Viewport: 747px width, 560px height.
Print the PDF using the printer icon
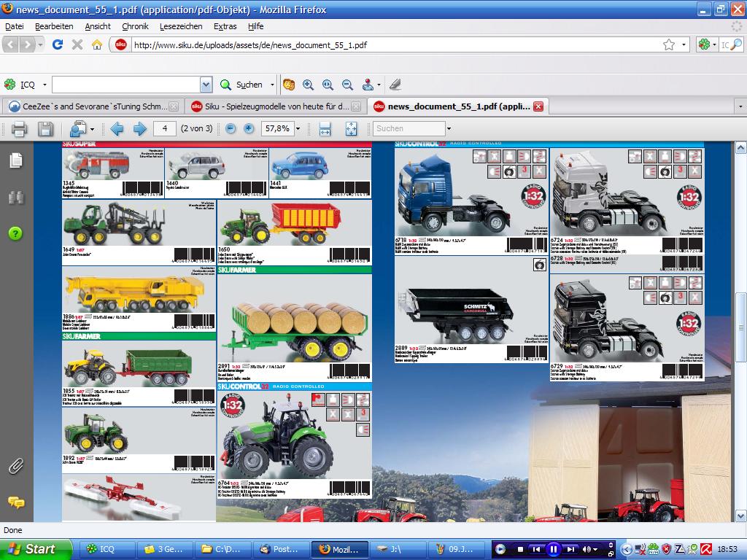(19, 129)
